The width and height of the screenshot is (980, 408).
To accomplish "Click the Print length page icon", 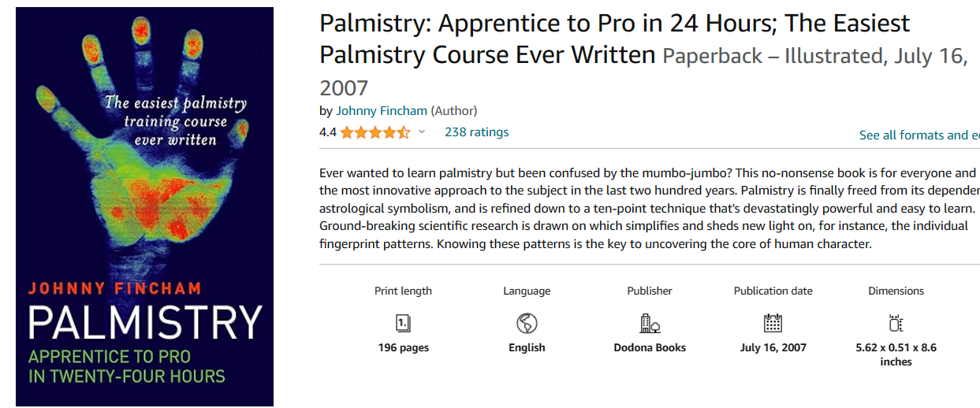I will pyautogui.click(x=403, y=323).
